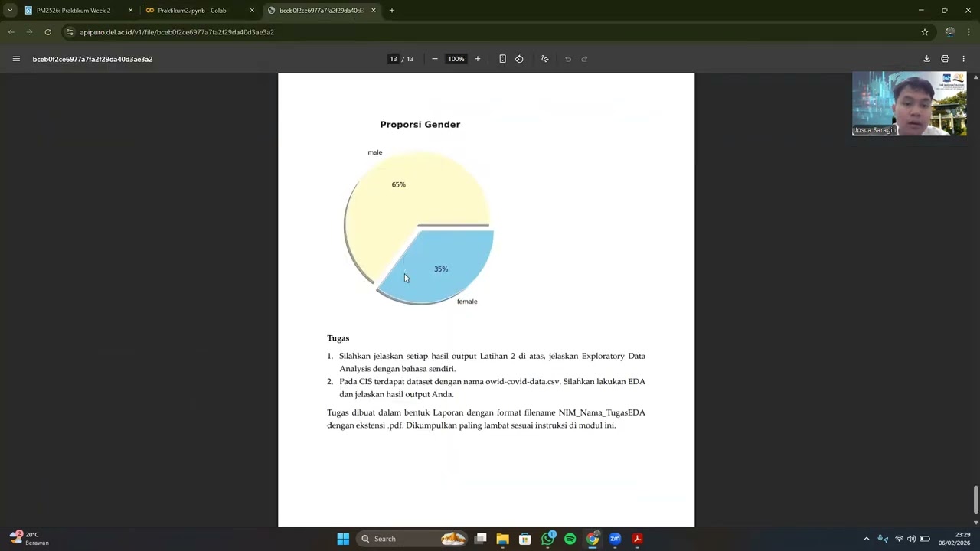Click the fit to page icon

coord(502,59)
